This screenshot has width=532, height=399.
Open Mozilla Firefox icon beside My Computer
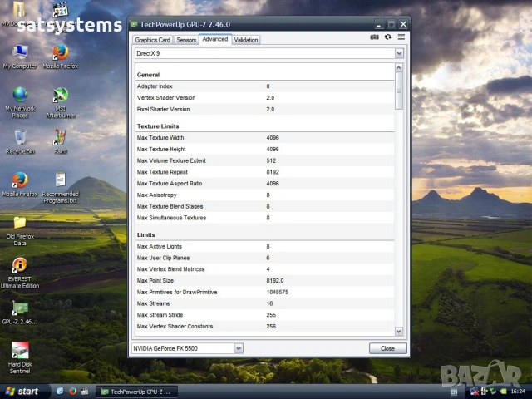point(61,57)
